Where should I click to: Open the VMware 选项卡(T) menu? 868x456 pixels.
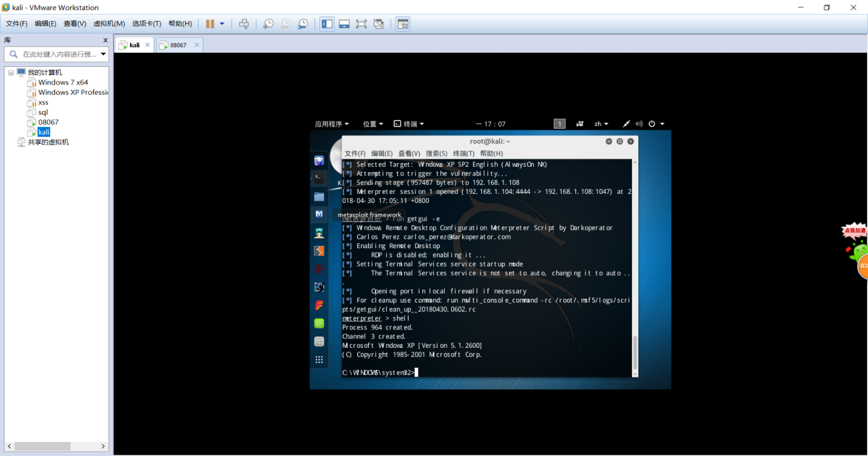147,24
